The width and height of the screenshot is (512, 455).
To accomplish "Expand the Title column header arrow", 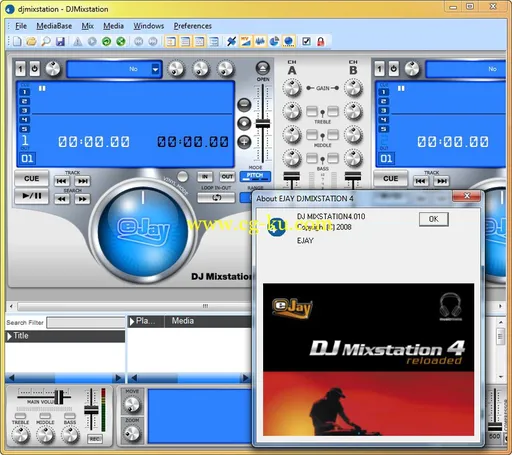I will pos(9,336).
